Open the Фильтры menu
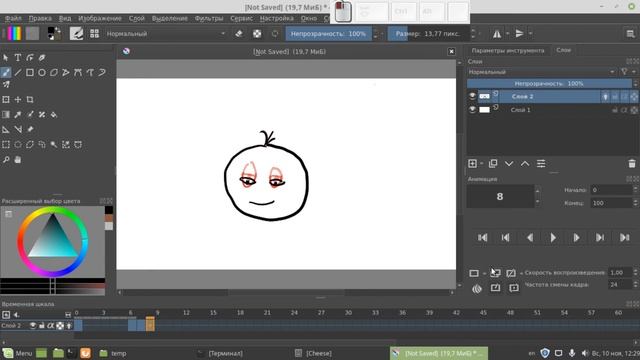 coord(209,18)
